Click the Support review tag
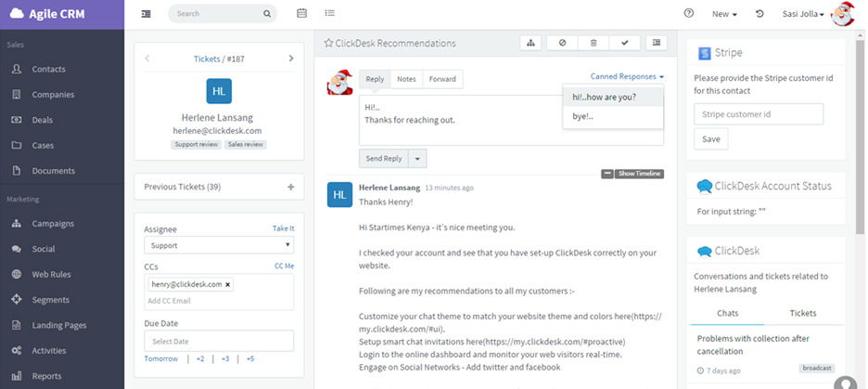The image size is (868, 389). [x=196, y=145]
